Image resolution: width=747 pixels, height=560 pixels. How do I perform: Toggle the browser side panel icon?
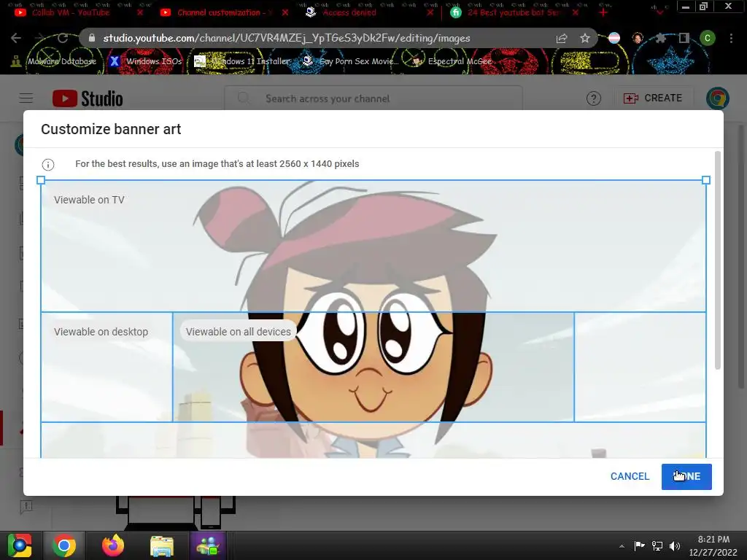coord(684,38)
